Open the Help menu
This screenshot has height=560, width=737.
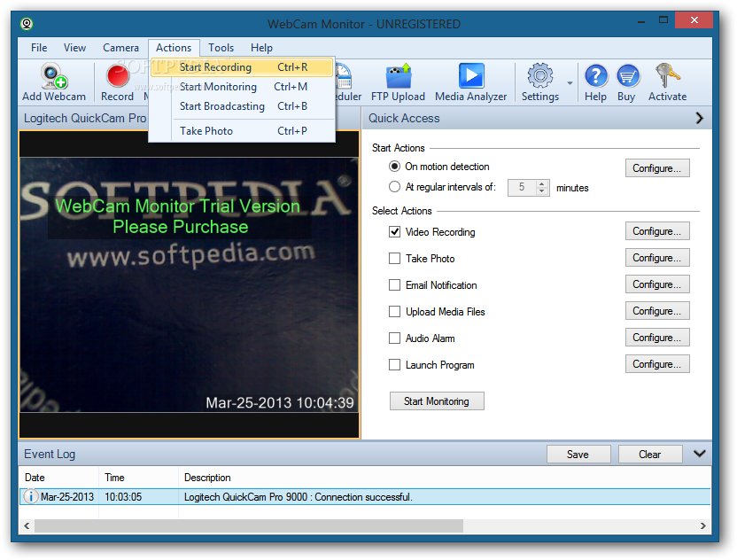pos(261,48)
